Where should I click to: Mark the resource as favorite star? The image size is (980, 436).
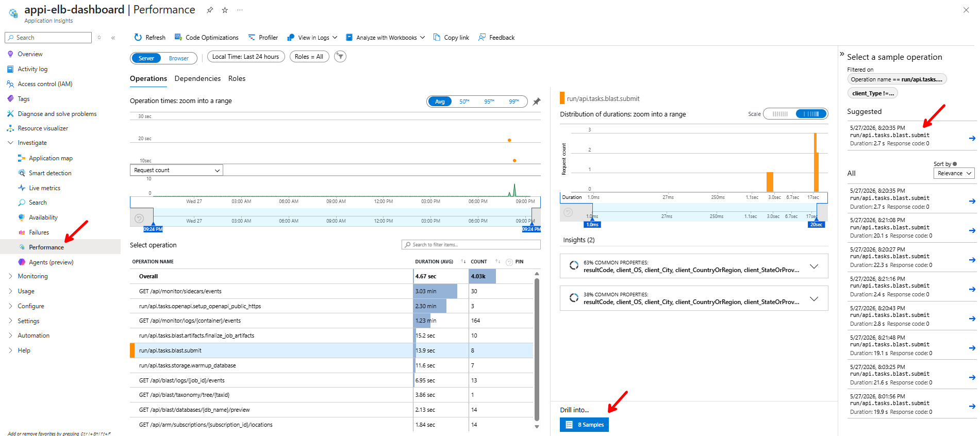225,10
